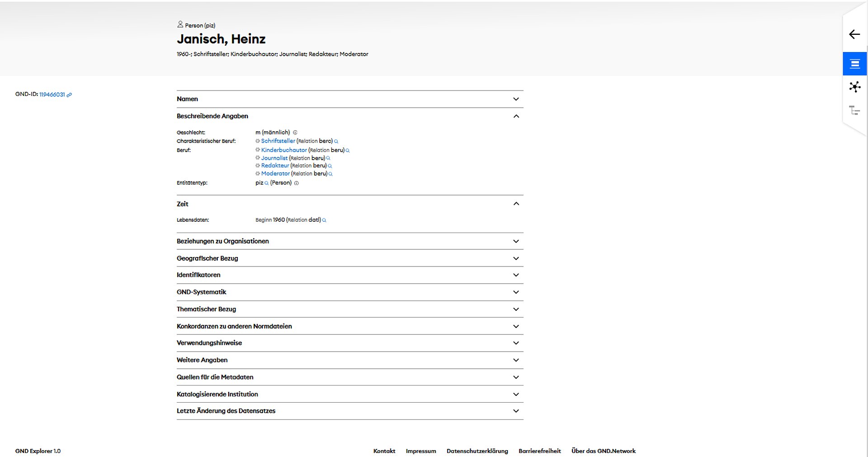Open GND-ID 119466031 link
The image size is (868, 457).
click(x=52, y=95)
